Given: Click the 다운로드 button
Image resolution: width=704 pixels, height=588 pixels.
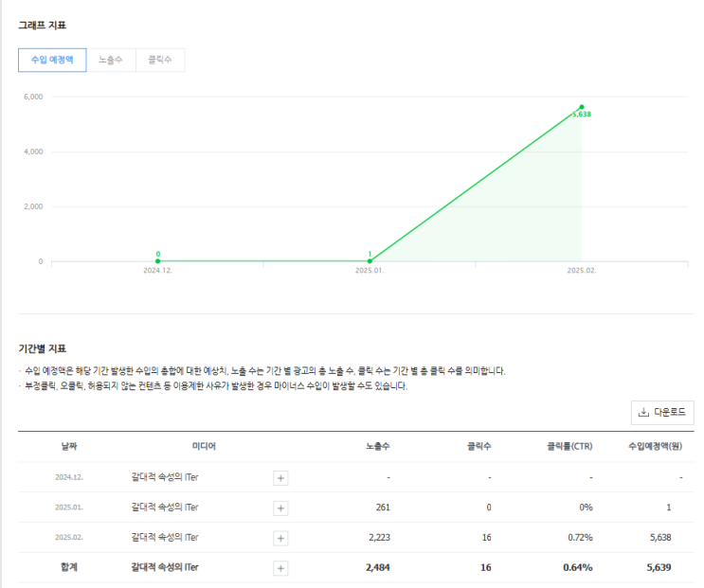Looking at the screenshot, I should [x=662, y=412].
